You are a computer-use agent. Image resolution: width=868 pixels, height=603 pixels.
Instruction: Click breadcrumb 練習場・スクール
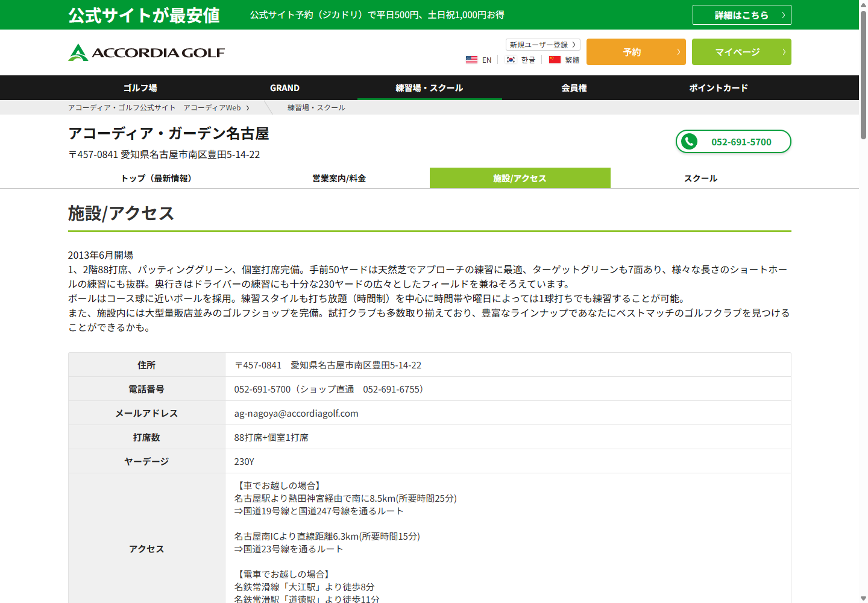[x=316, y=107]
